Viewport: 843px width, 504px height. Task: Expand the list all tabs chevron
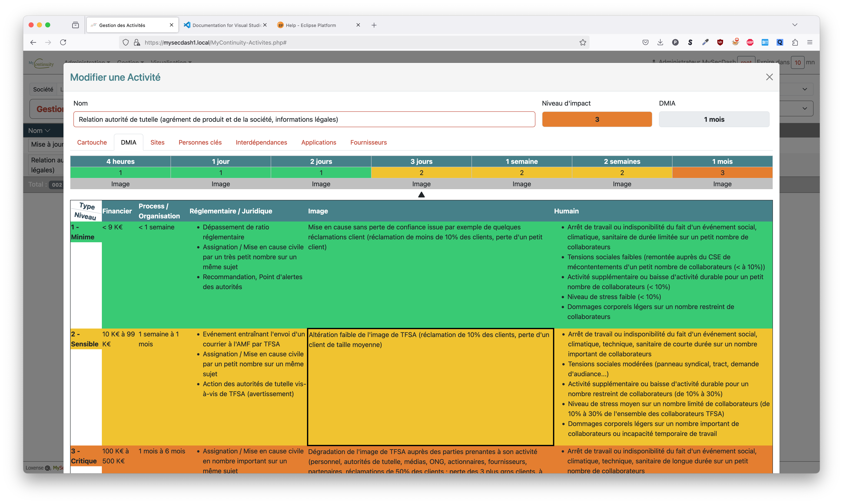(795, 25)
